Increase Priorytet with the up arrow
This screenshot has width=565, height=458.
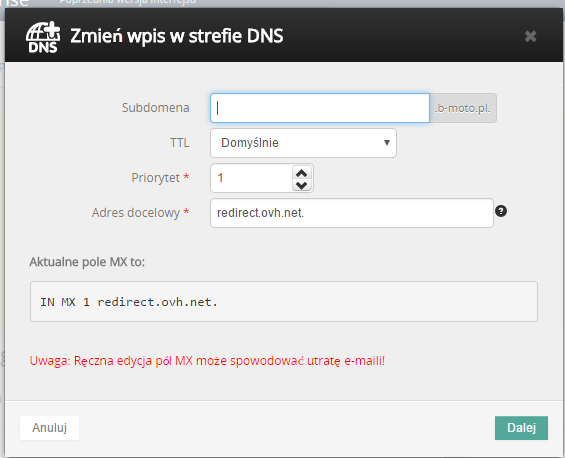tap(302, 173)
